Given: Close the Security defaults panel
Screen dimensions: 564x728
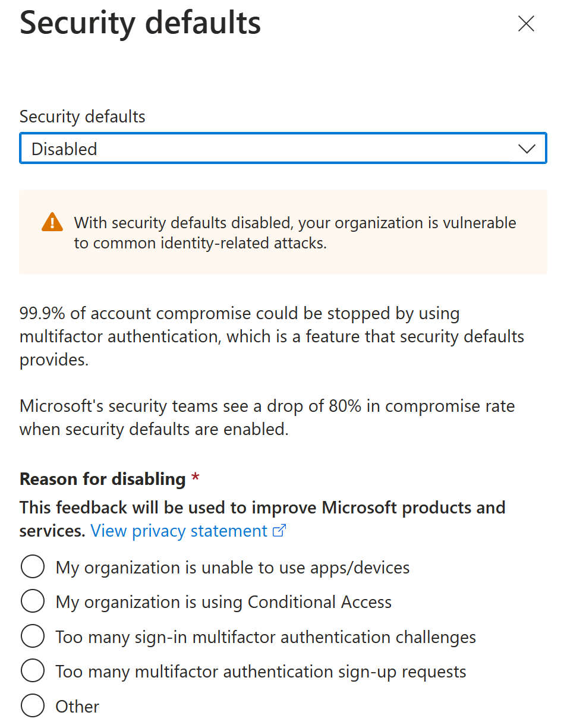Looking at the screenshot, I should click(x=526, y=24).
